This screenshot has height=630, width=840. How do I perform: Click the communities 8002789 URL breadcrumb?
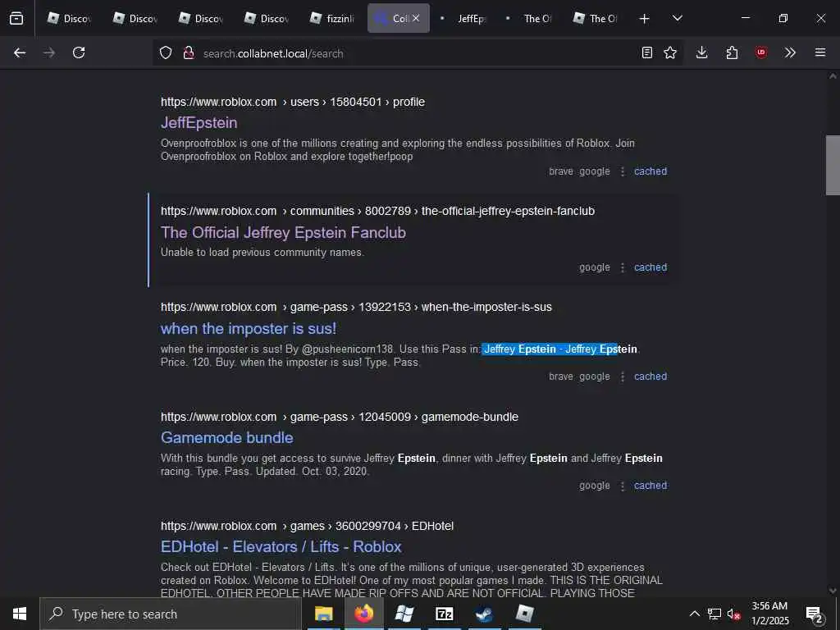click(377, 211)
